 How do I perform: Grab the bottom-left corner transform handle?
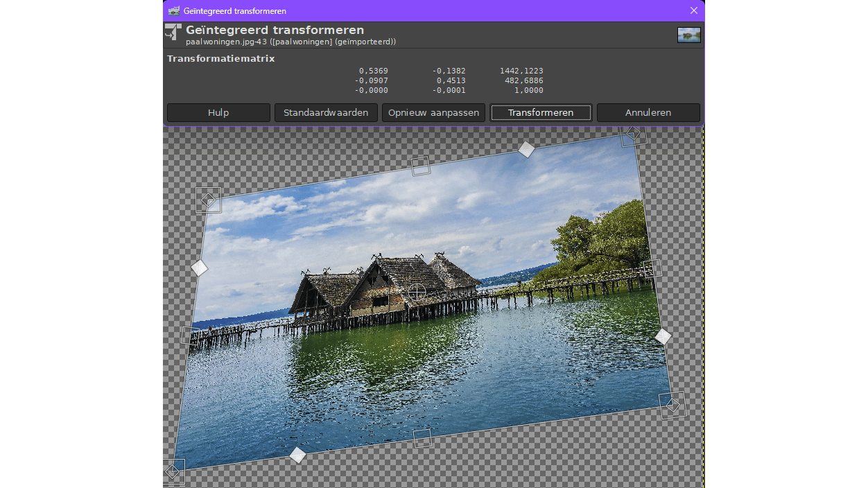(x=173, y=471)
